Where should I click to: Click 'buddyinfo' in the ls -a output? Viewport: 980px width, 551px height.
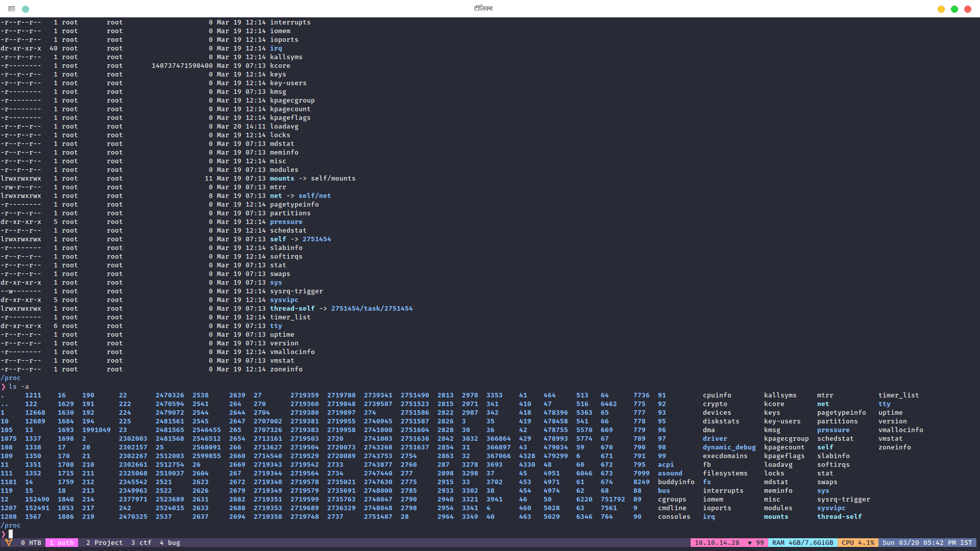676,482
